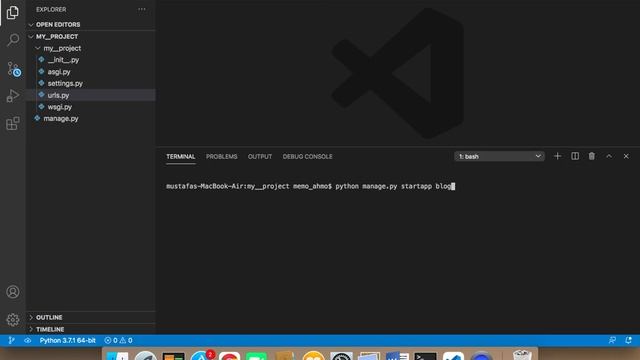640x360 pixels.
Task: Open __init__.py in the file tree
Action: pos(63,60)
